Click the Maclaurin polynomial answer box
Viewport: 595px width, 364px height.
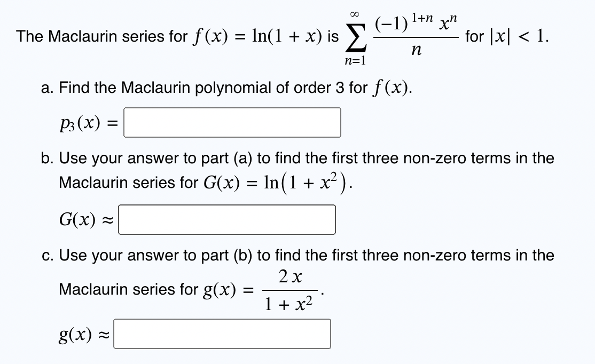(232, 122)
